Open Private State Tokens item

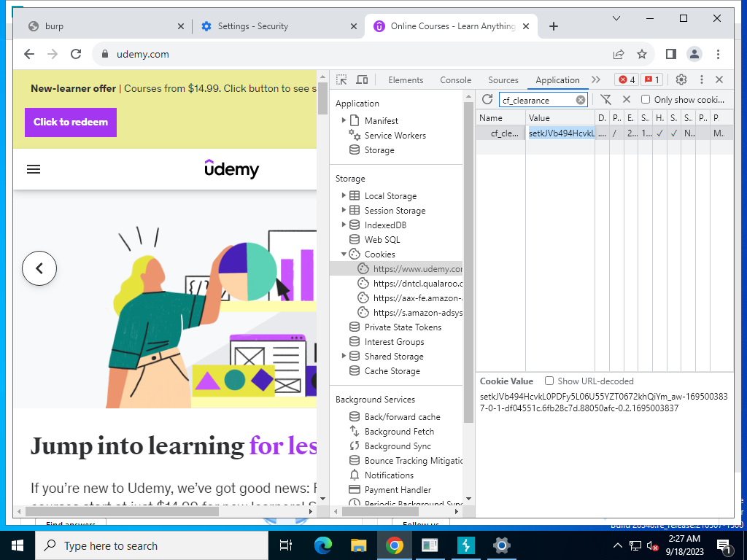coord(395,327)
